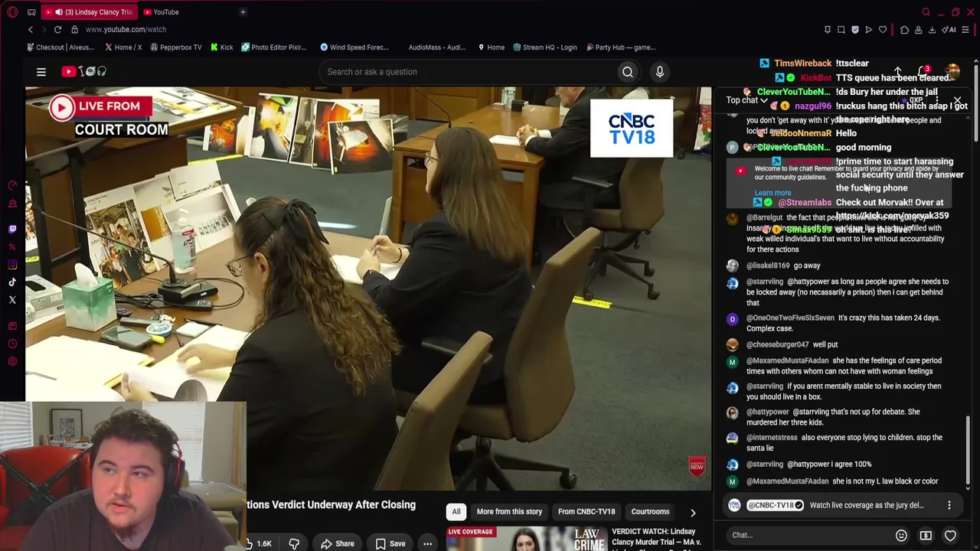Close the live chat panel
This screenshot has width=980, height=551.
pos(958,100)
